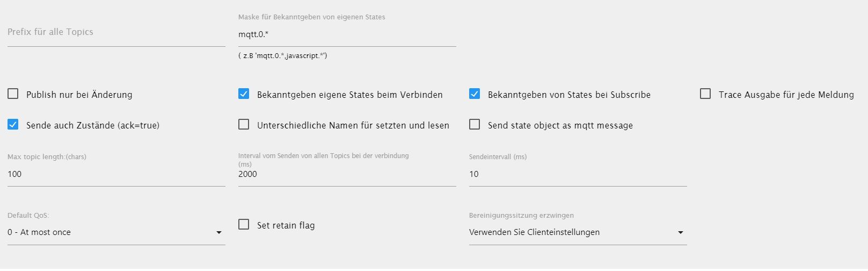Click the Default QoS dropdown arrow
Viewport: 868px width, 271px height.
pos(219,233)
